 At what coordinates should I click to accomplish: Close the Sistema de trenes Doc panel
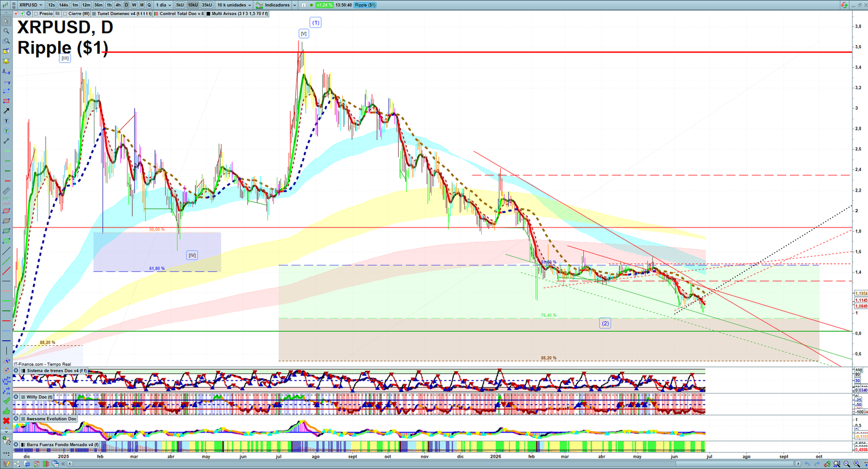[16, 371]
